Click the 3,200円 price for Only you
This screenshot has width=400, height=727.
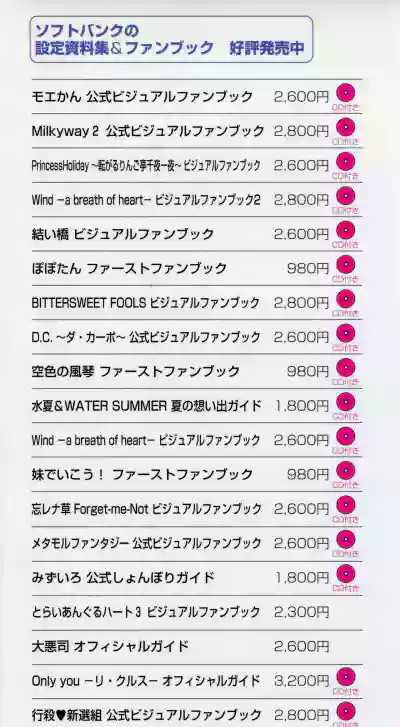pos(301,681)
